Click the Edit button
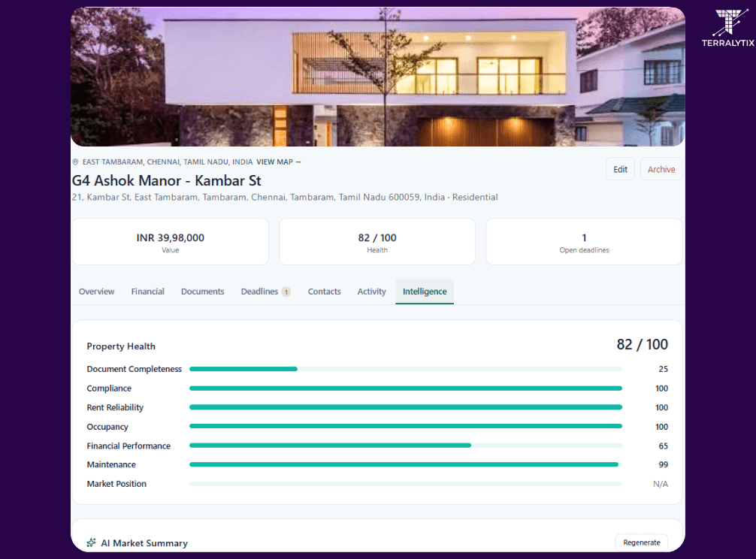Image resolution: width=756 pixels, height=559 pixels. pos(620,169)
